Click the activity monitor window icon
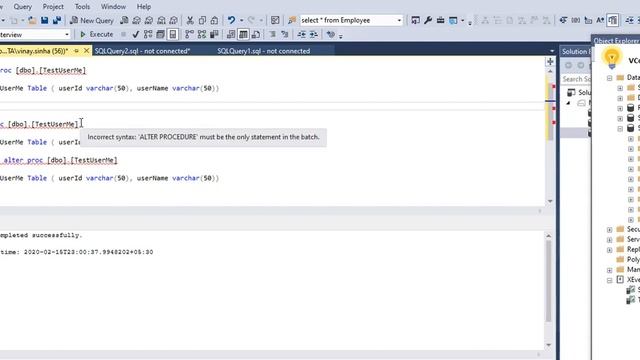 tap(453, 20)
